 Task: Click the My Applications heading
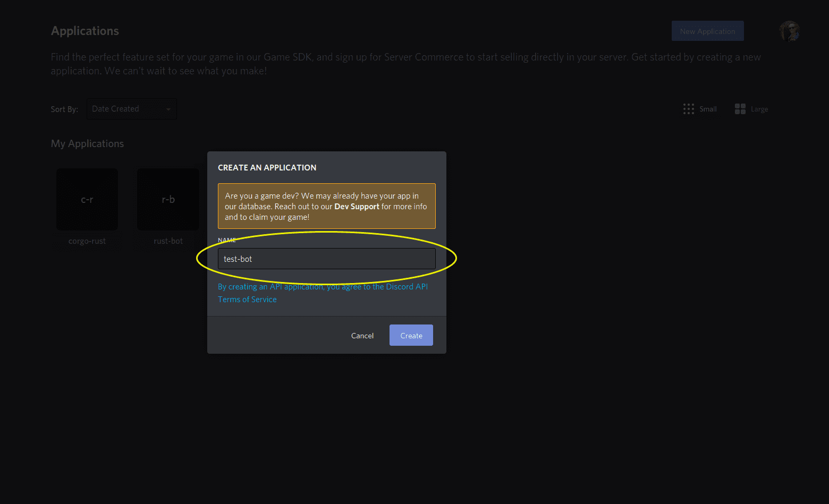point(87,144)
